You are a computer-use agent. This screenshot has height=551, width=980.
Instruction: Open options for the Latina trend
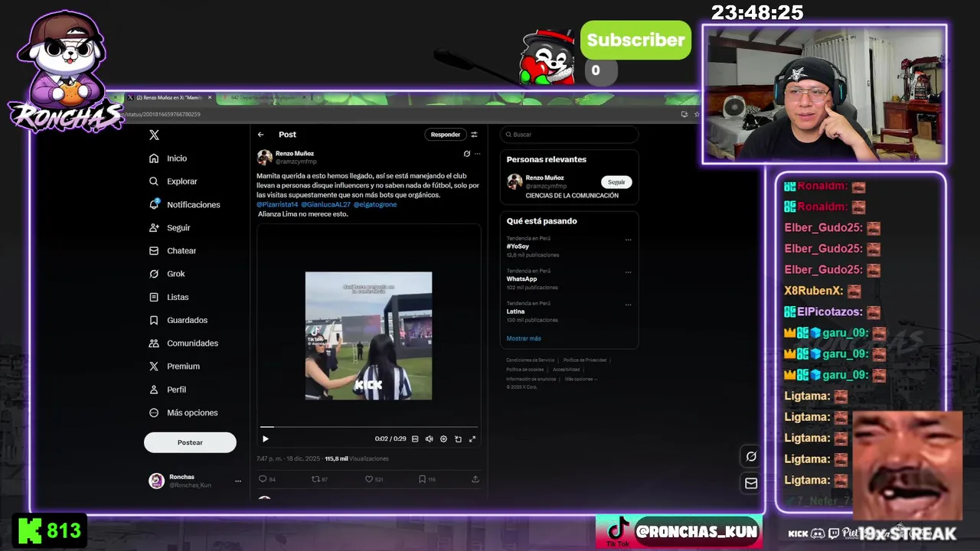point(628,305)
